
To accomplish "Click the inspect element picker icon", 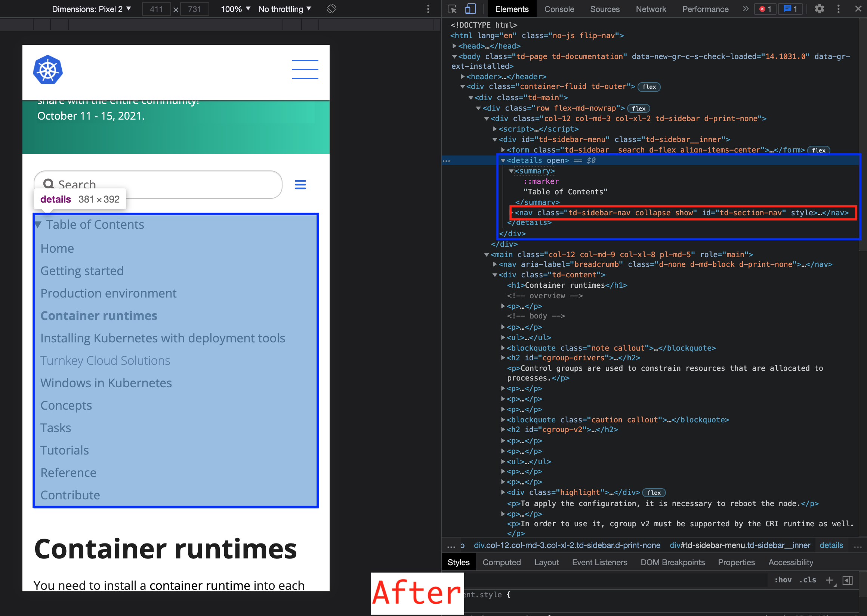I will pyautogui.click(x=452, y=9).
